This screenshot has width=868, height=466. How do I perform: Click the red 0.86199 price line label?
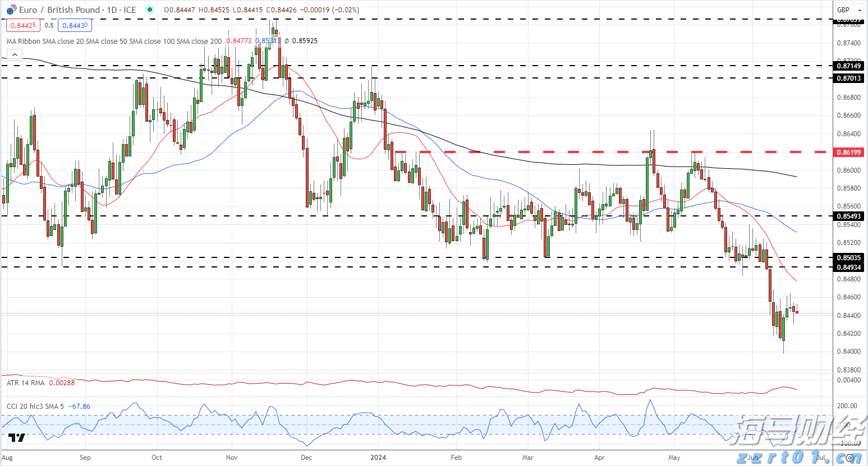coord(849,152)
